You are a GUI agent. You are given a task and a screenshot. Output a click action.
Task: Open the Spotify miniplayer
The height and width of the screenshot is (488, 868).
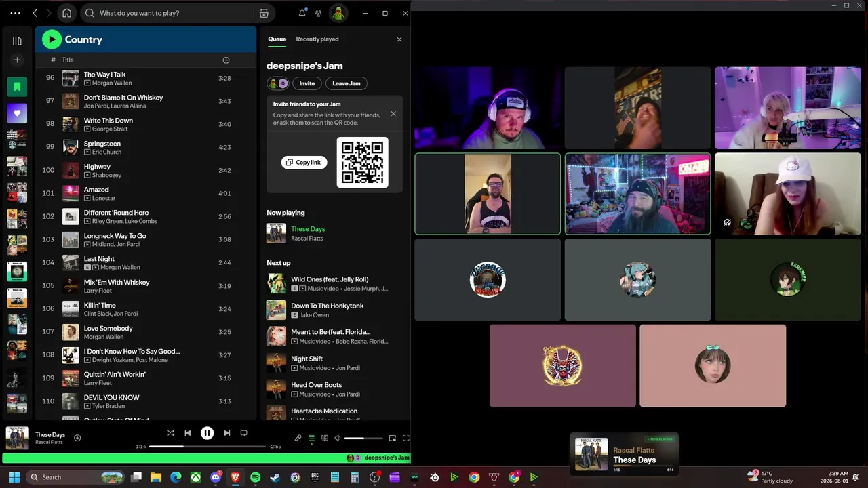392,438
